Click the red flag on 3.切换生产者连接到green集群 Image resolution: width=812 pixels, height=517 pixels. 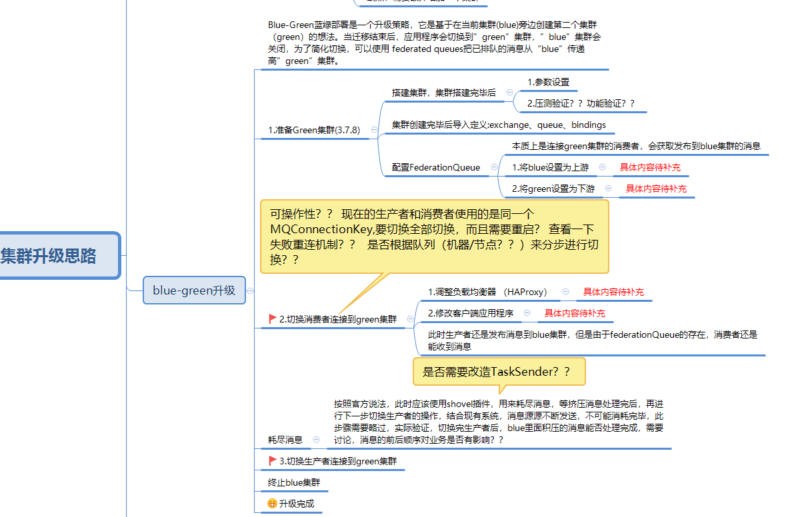click(272, 460)
